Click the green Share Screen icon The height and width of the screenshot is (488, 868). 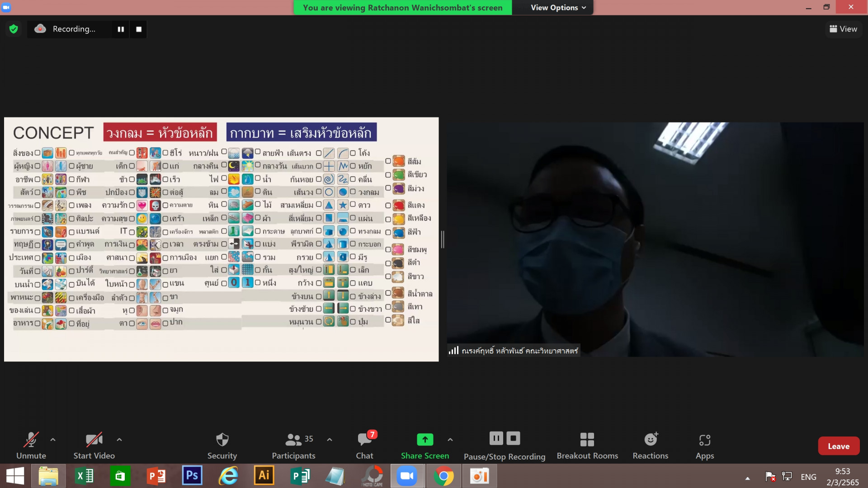[x=425, y=439]
